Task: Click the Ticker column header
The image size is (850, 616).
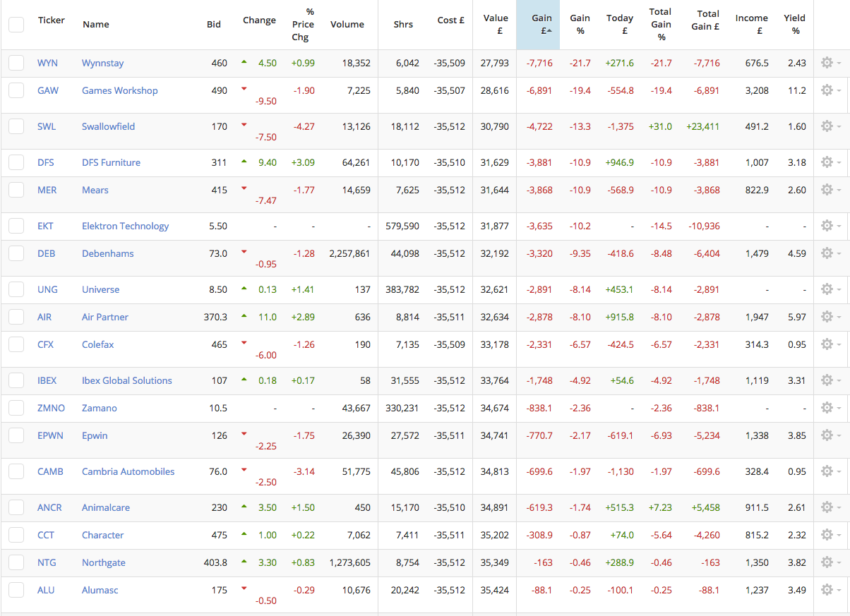Action: tap(52, 20)
